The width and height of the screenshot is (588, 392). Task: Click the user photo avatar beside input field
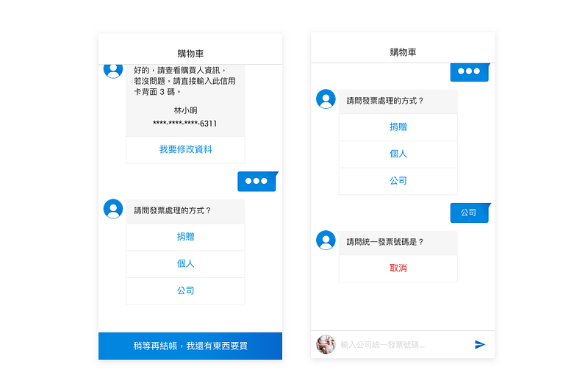pos(326,344)
